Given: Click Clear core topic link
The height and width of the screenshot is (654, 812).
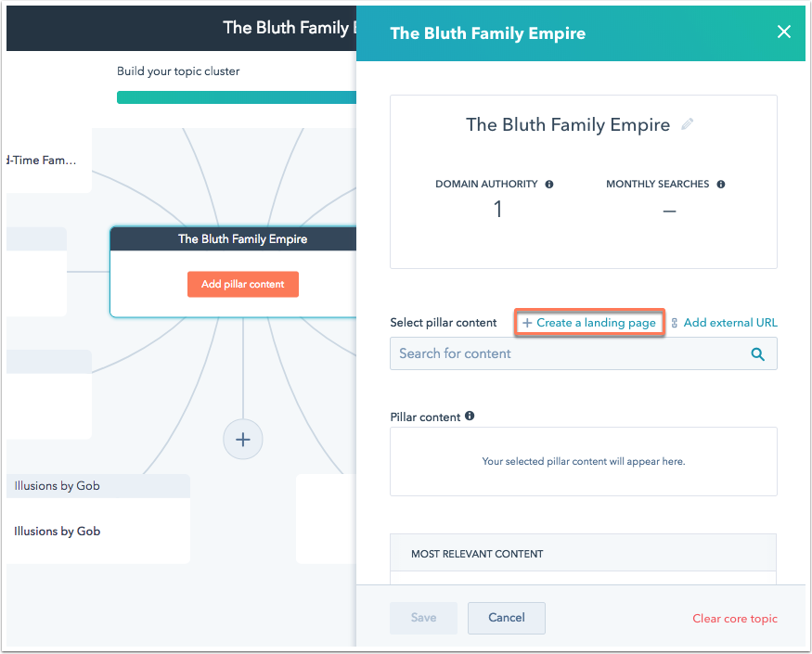Looking at the screenshot, I should pos(735,618).
